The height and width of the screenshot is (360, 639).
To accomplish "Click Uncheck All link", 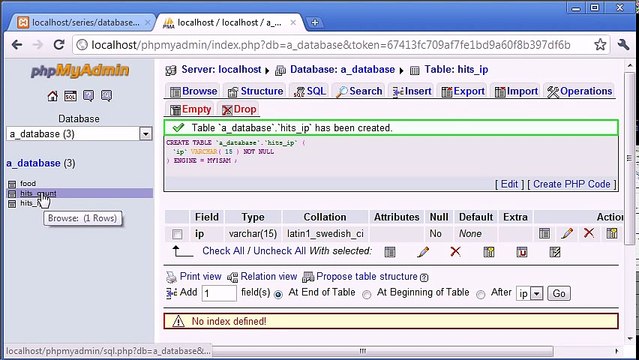I will 280,251.
